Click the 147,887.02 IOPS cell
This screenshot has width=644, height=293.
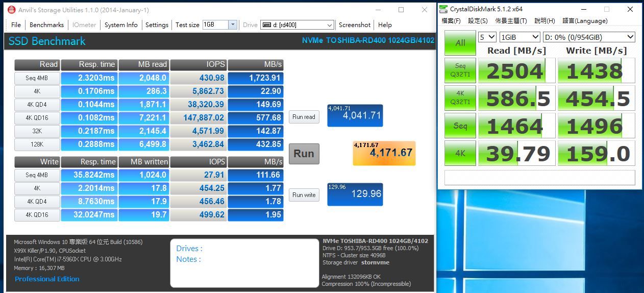[x=199, y=118]
